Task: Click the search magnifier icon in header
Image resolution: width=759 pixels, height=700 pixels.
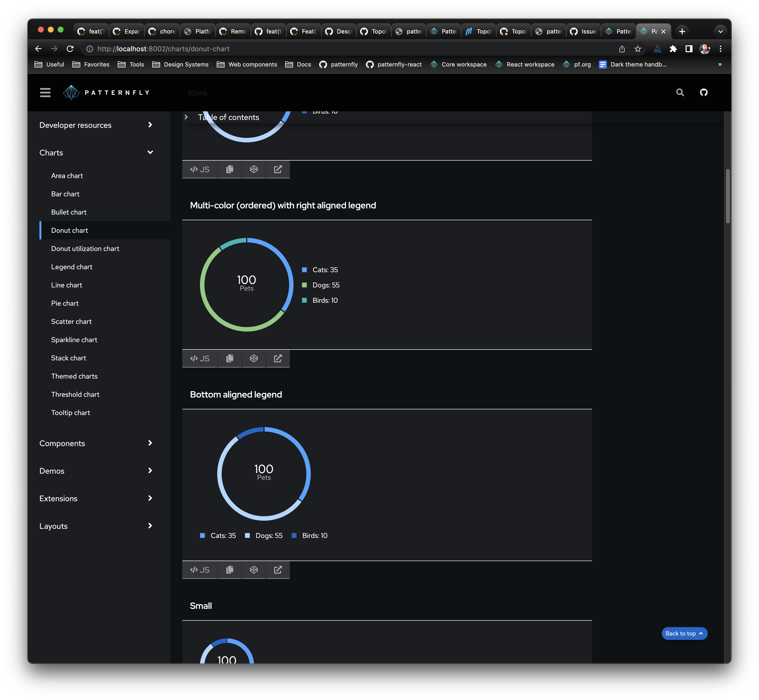Action: [x=680, y=92]
